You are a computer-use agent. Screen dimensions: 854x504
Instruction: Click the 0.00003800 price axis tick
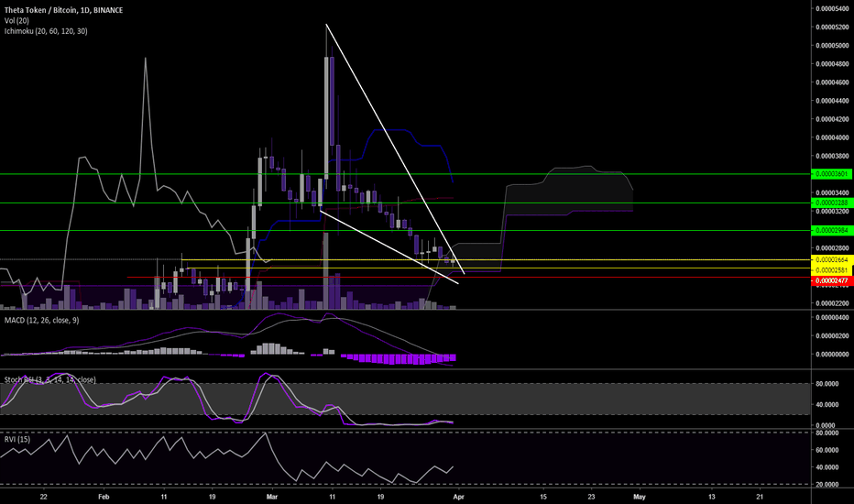coord(832,157)
